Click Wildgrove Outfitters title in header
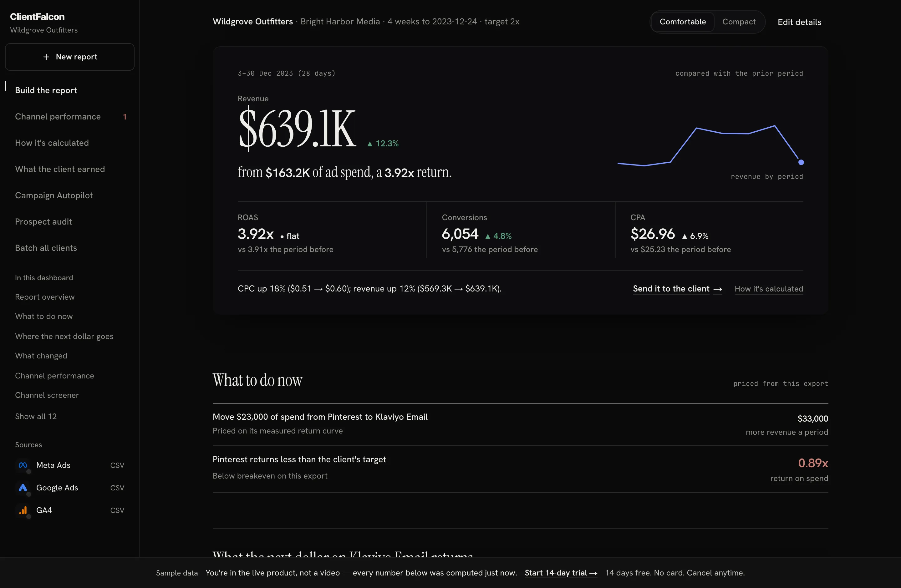The image size is (901, 588). point(252,22)
